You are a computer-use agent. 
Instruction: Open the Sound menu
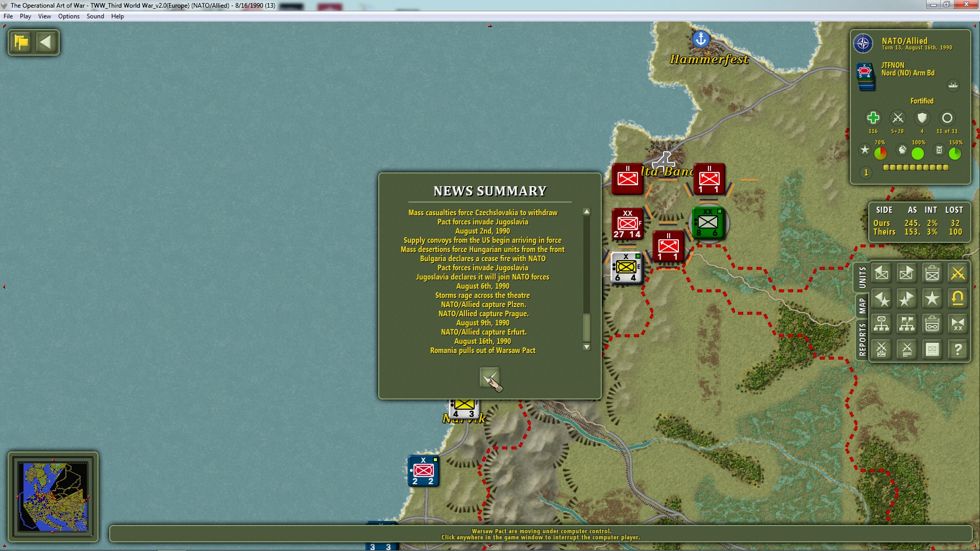point(95,16)
